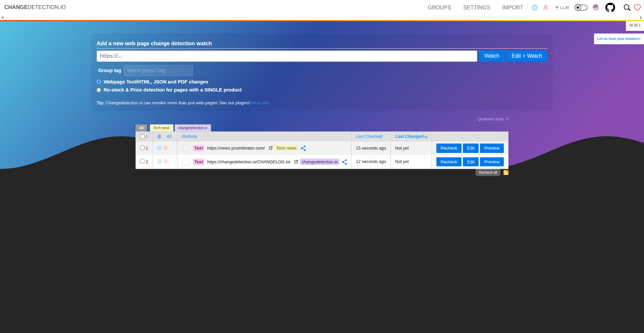Image resolution: width=644 pixels, height=333 pixels.
Task: Click the red heart sponsor icon
Action: coord(637,7)
